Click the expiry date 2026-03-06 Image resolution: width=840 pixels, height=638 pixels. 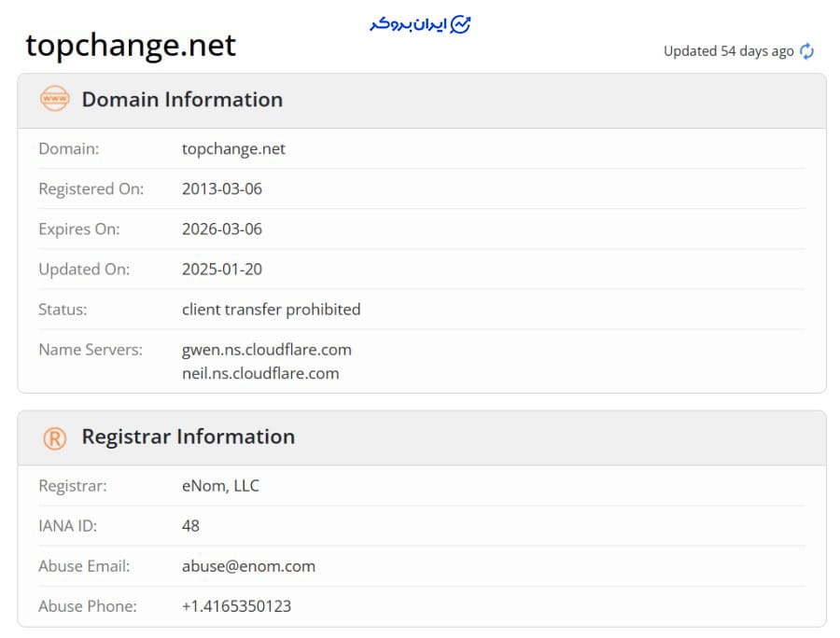pos(222,229)
